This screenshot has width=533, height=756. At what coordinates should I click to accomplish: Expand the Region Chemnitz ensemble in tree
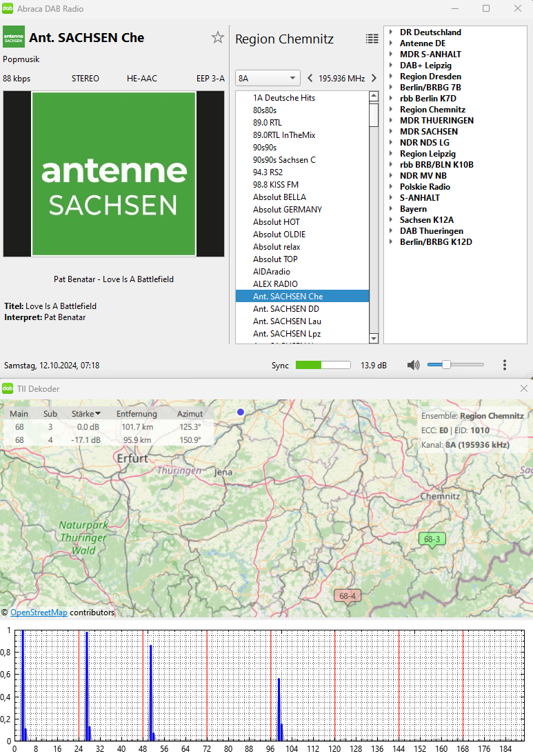click(x=391, y=110)
